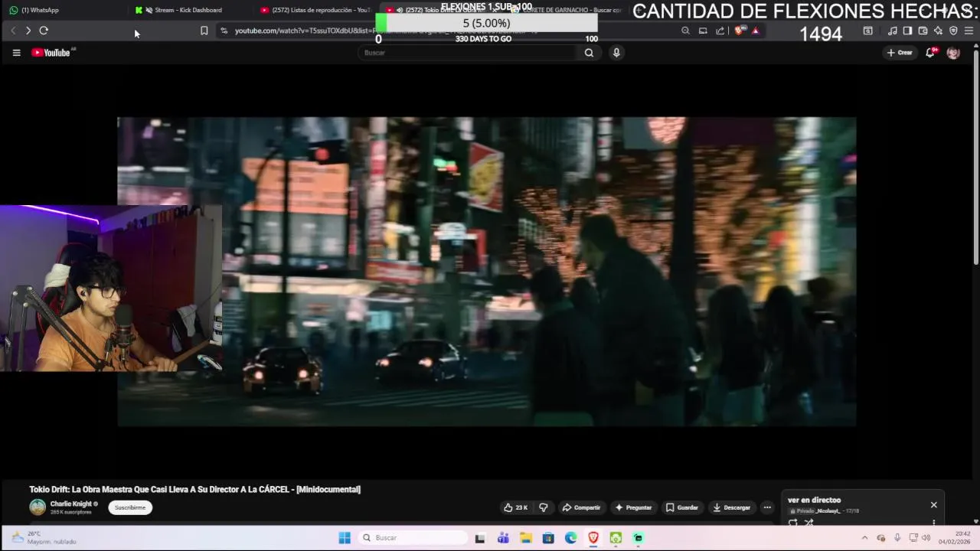Viewport: 980px width, 551px height.
Task: Dislike the video with thumbs down
Action: tap(544, 507)
